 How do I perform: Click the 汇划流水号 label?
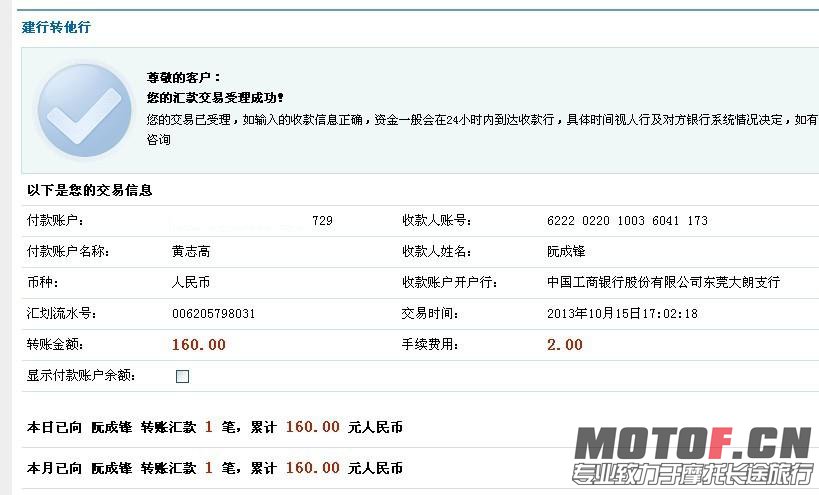coord(62,313)
